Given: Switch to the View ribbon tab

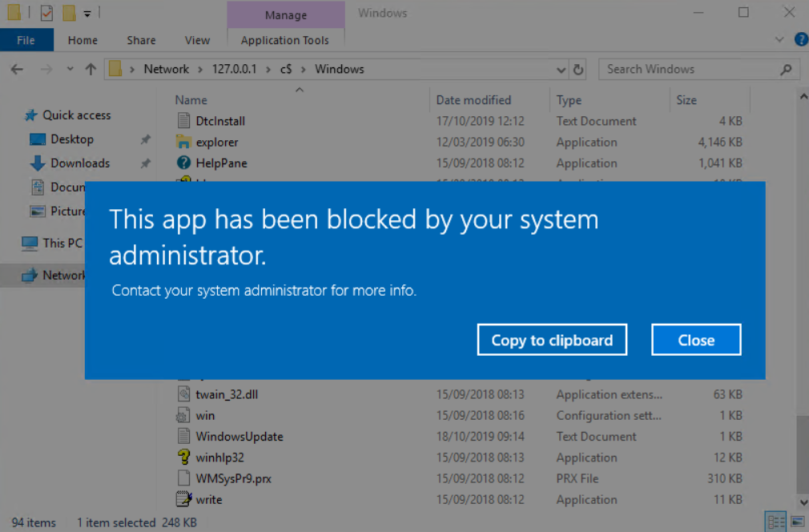Looking at the screenshot, I should (197, 40).
